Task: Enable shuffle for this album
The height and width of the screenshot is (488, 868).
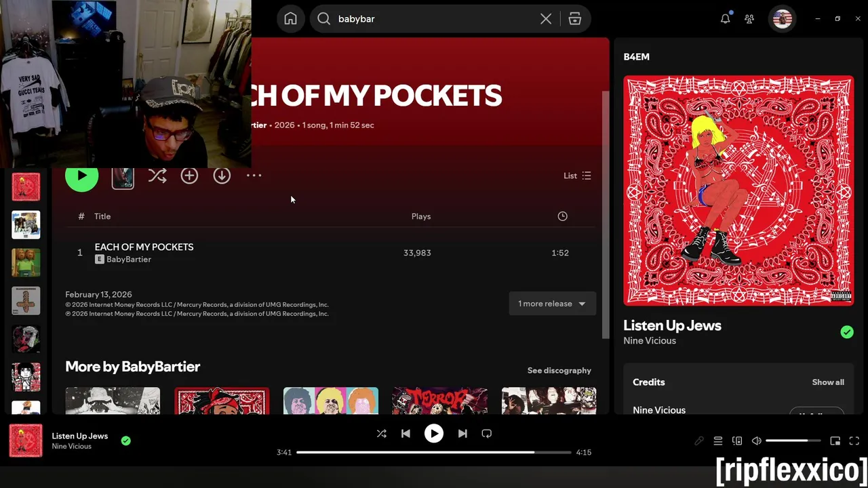Action: (157, 176)
